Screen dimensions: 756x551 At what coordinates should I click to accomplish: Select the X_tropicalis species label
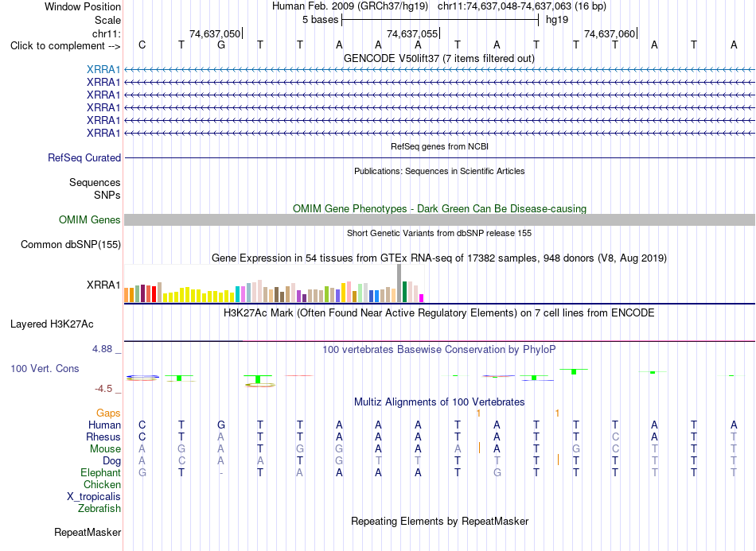(x=94, y=497)
